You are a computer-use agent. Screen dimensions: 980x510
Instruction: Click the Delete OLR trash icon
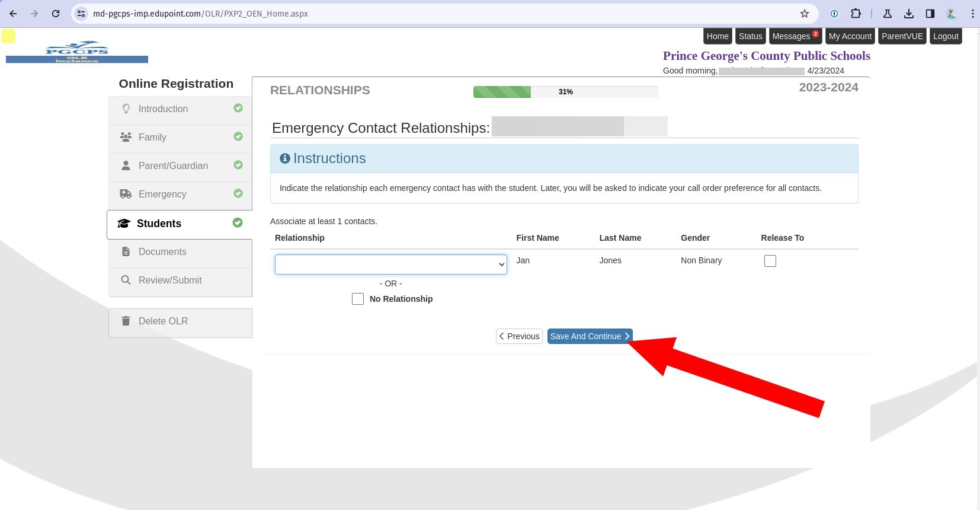[126, 321]
